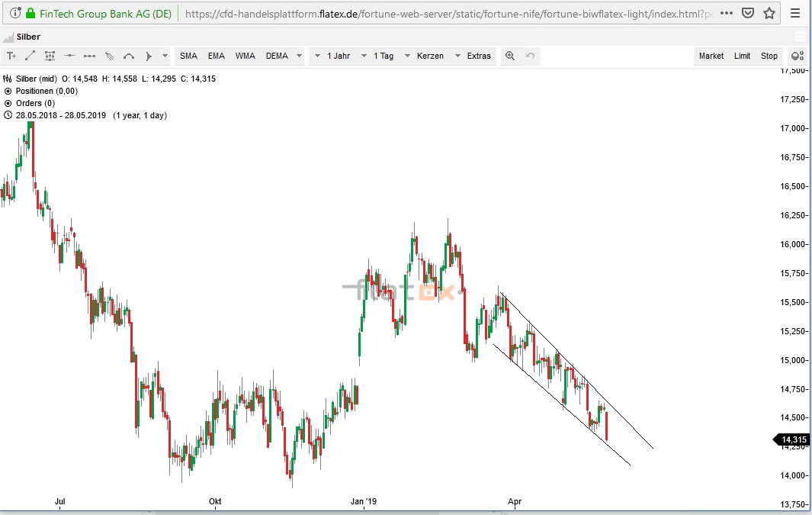
Task: Click the undo zoom arrow icon
Action: click(531, 56)
